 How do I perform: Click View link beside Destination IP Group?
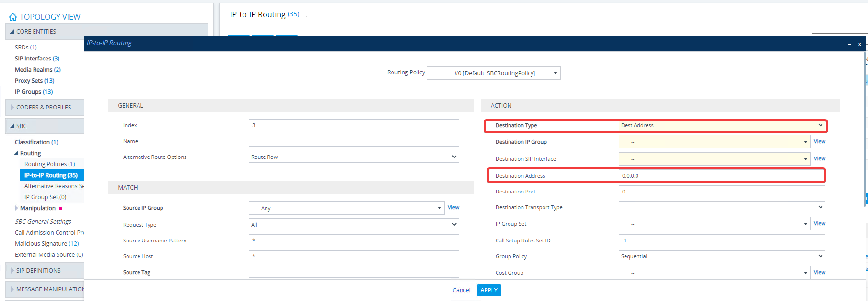(819, 142)
